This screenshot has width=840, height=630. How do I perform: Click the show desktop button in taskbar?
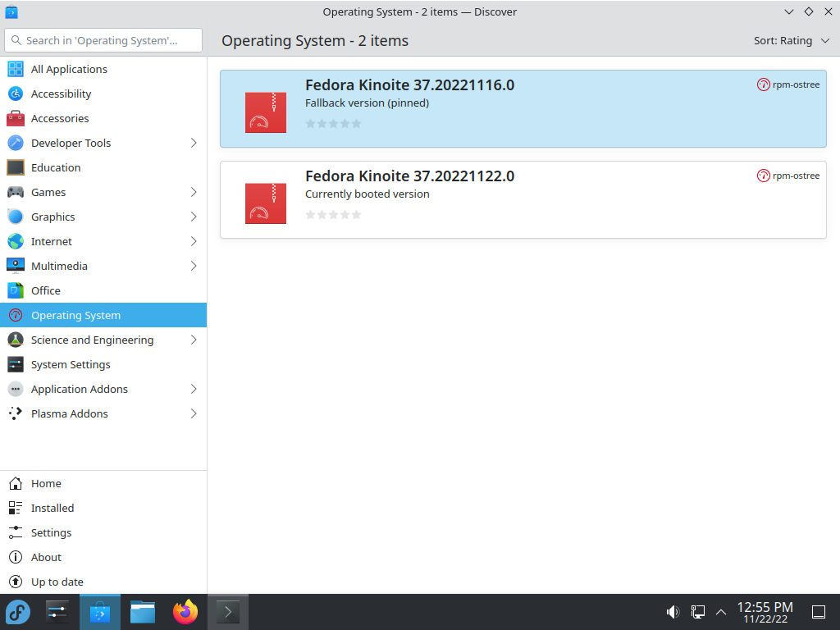coord(819,612)
